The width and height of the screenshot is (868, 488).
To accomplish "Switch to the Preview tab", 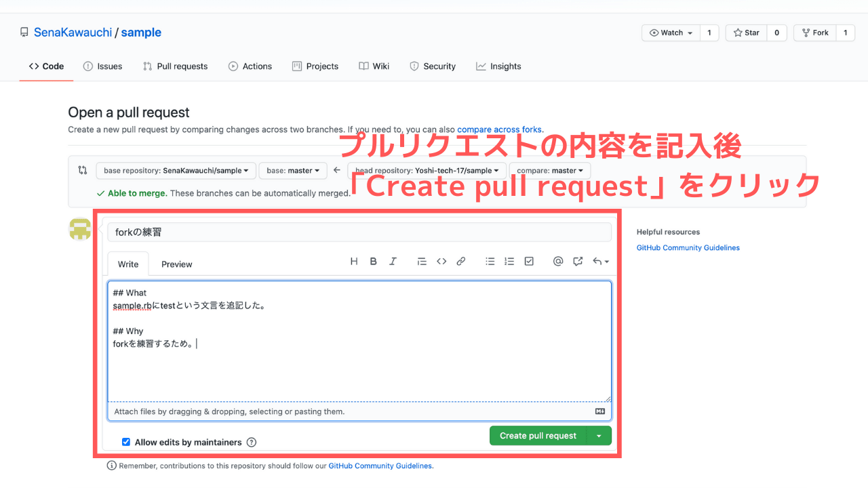I will (x=176, y=264).
